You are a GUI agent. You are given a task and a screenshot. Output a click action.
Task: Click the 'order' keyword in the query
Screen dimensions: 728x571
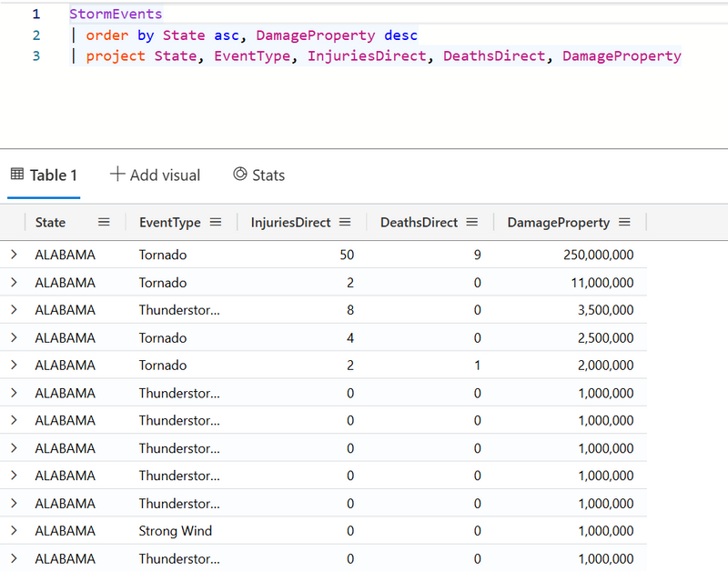[106, 35]
